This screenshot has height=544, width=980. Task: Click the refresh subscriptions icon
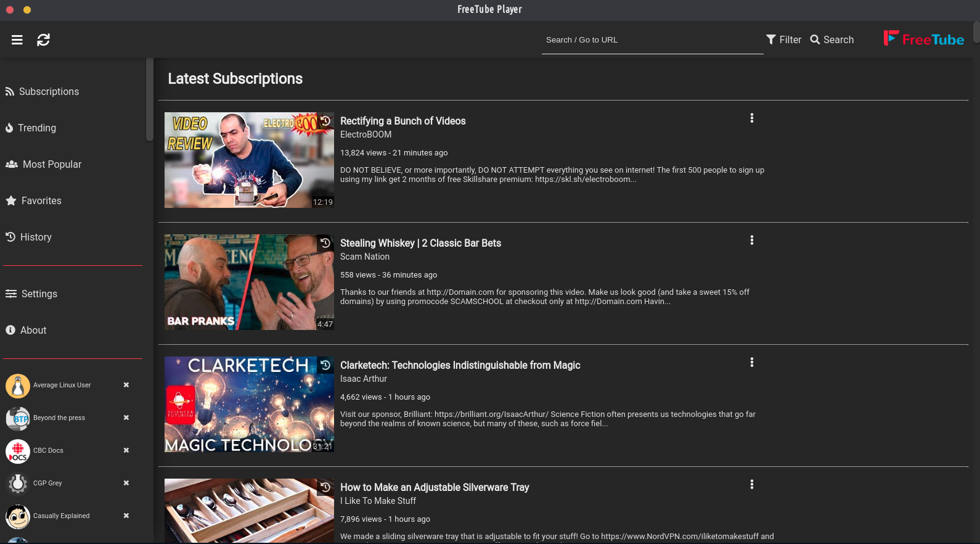(43, 40)
